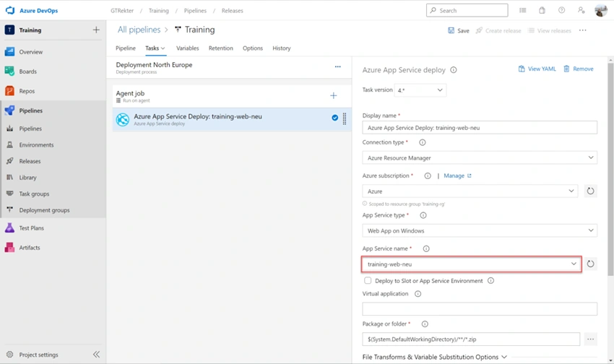The width and height of the screenshot is (614, 364).
Task: Open the work items list icon in header
Action: [x=523, y=11]
